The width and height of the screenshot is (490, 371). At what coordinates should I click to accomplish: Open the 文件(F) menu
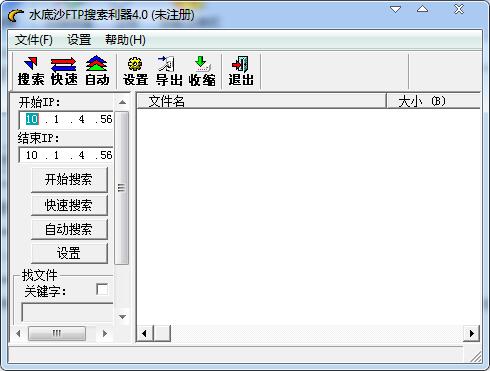coord(33,40)
